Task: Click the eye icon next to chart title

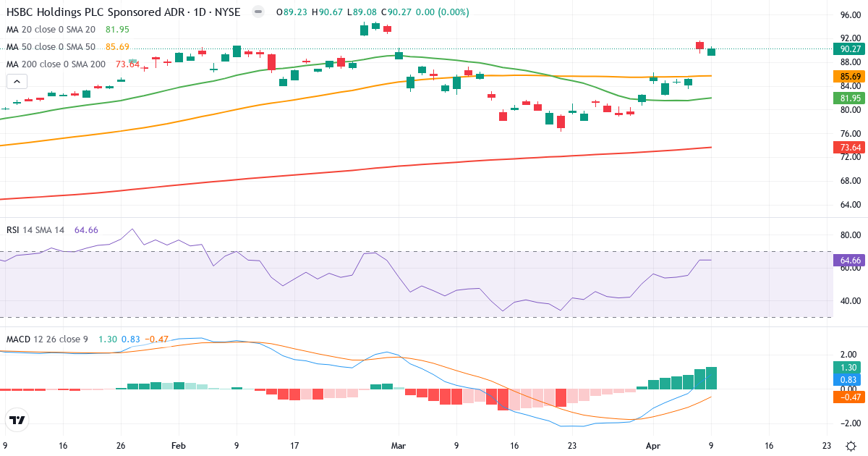Action: tap(258, 12)
